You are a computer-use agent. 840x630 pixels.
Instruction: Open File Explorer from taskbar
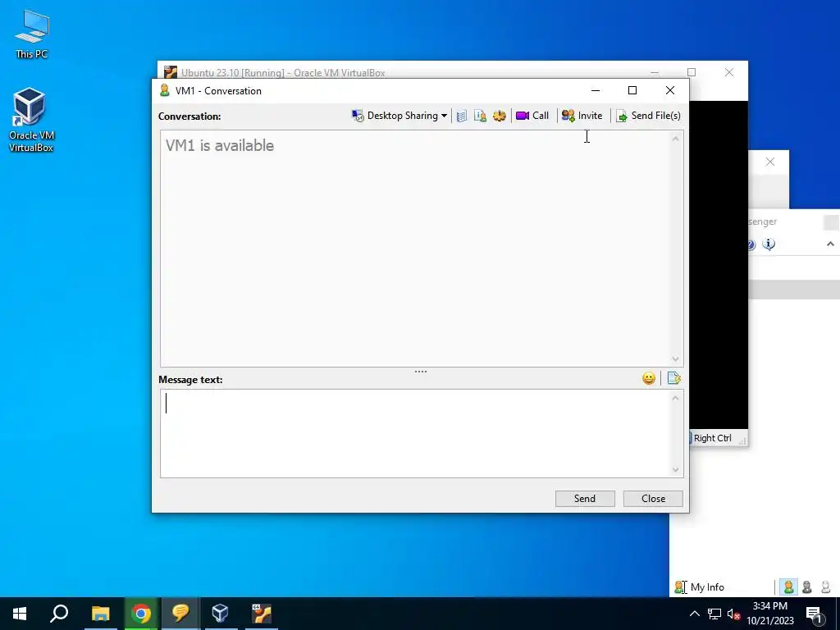click(100, 614)
